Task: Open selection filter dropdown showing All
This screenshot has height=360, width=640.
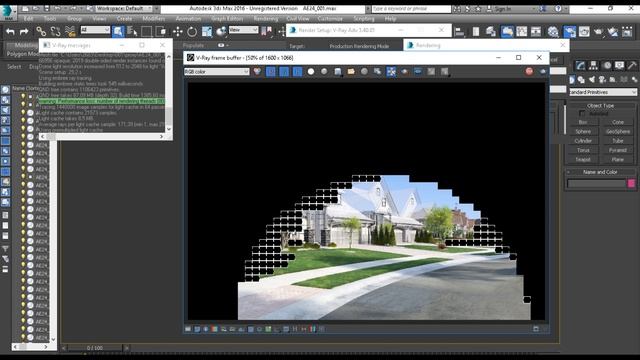Action: 95,30
